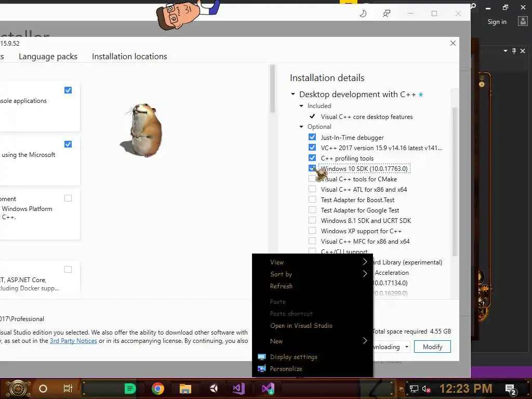Select Open in Visual Studio menu entry
This screenshot has height=399, width=532.
click(x=301, y=326)
